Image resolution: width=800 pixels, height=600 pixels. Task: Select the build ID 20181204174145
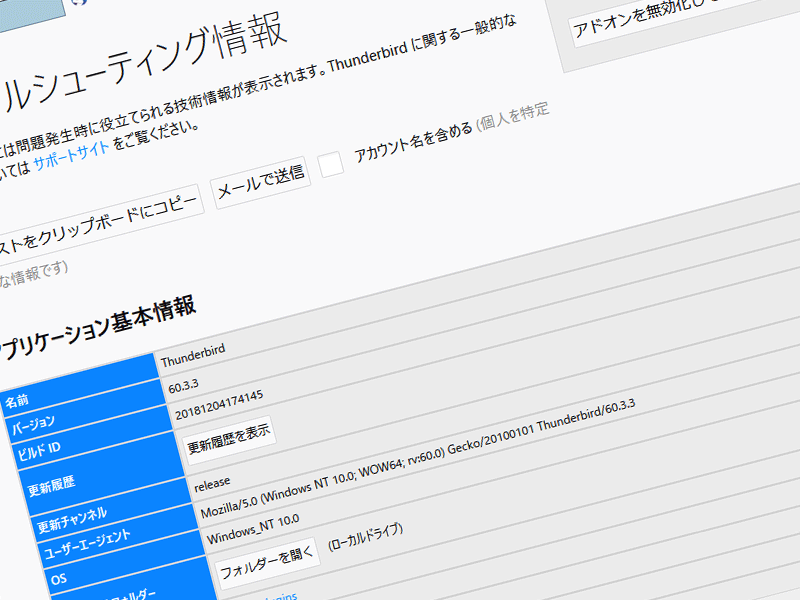click(219, 405)
